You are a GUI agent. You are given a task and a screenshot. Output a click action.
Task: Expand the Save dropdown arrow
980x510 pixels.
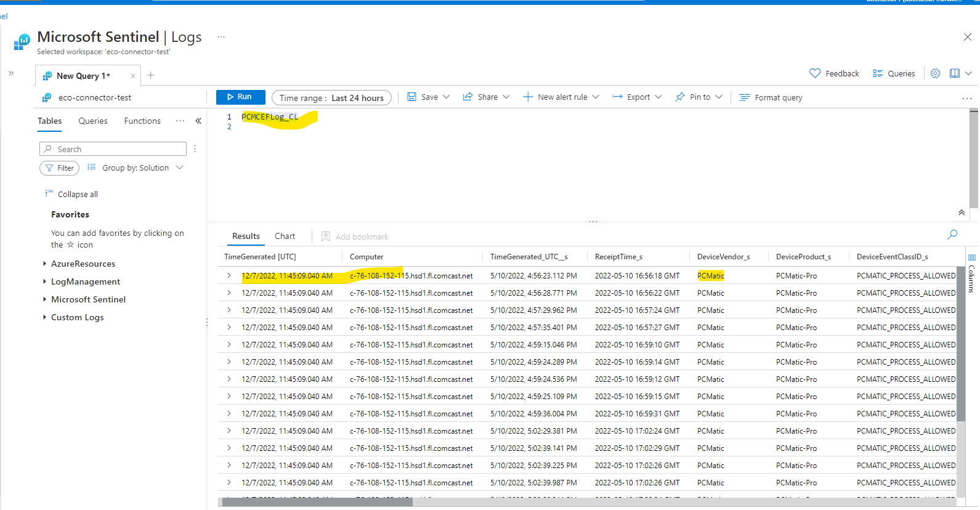(x=447, y=97)
